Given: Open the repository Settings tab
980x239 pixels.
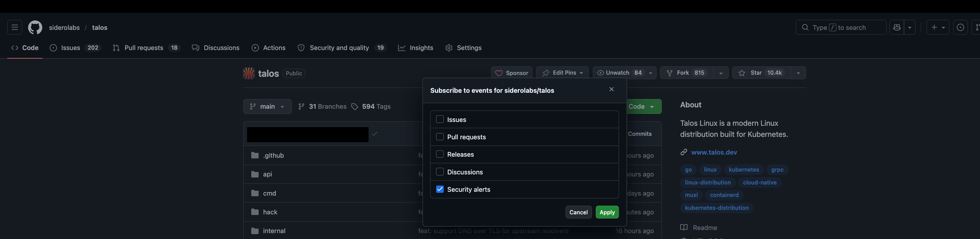Looking at the screenshot, I should click(463, 48).
